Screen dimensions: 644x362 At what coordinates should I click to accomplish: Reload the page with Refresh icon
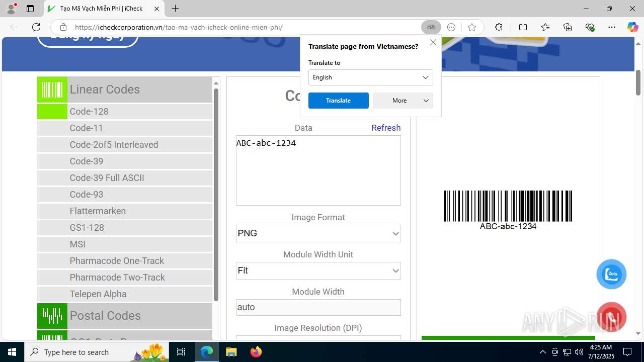36,27
